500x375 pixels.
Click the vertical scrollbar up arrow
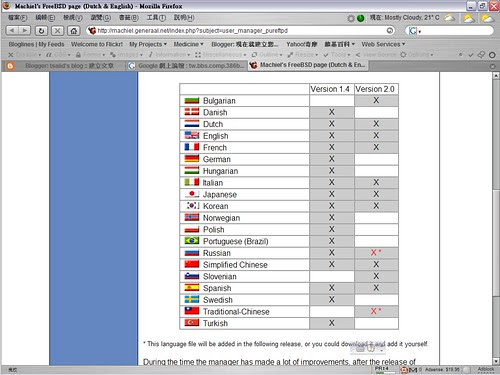tap(496, 76)
